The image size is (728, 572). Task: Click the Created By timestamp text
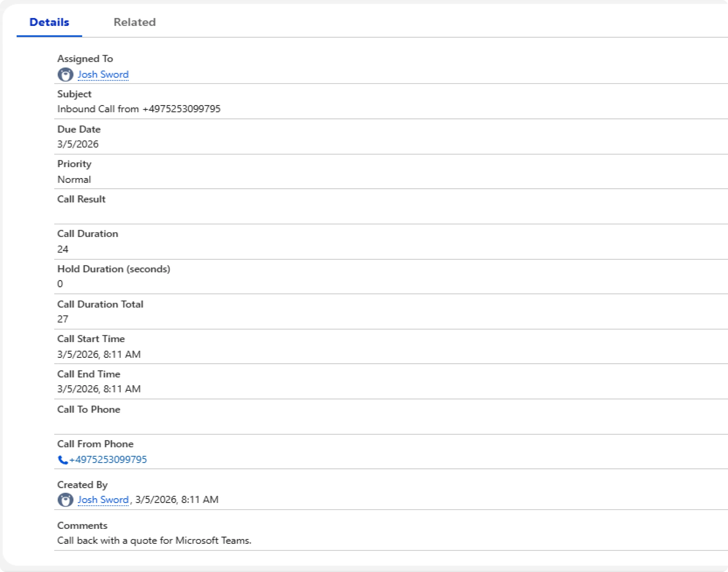177,500
